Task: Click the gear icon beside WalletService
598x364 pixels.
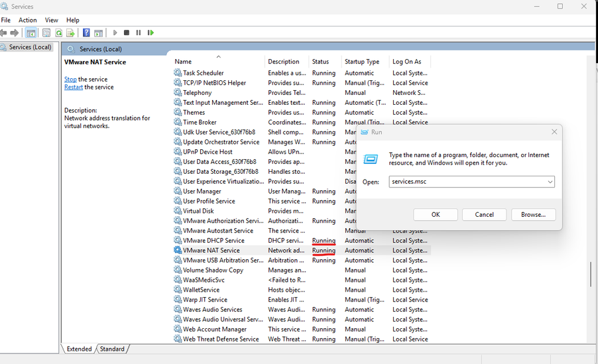Action: click(178, 290)
